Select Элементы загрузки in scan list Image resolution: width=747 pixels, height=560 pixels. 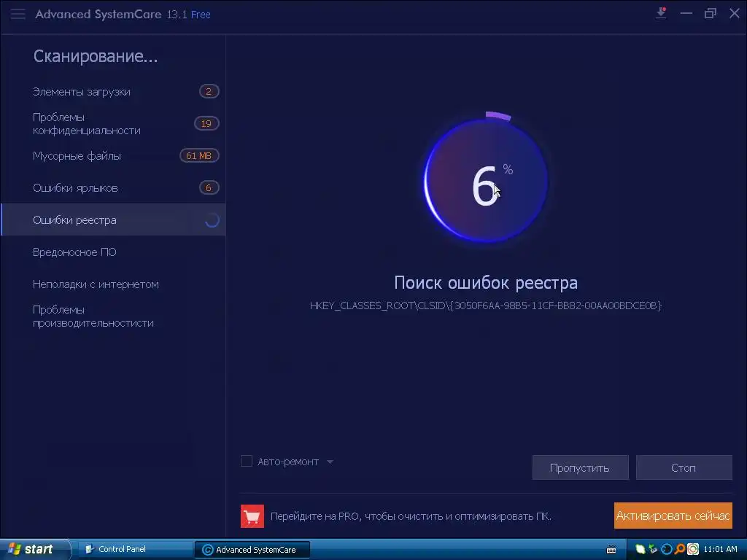(113, 91)
